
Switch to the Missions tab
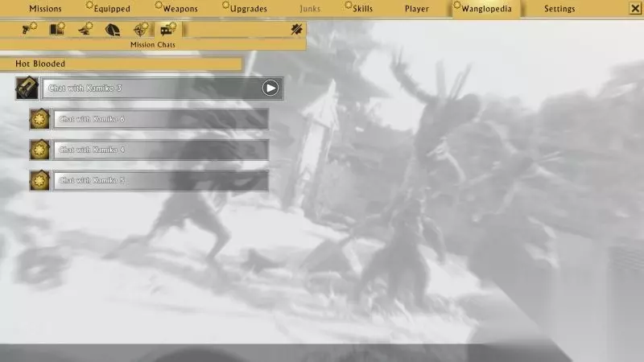point(45,9)
